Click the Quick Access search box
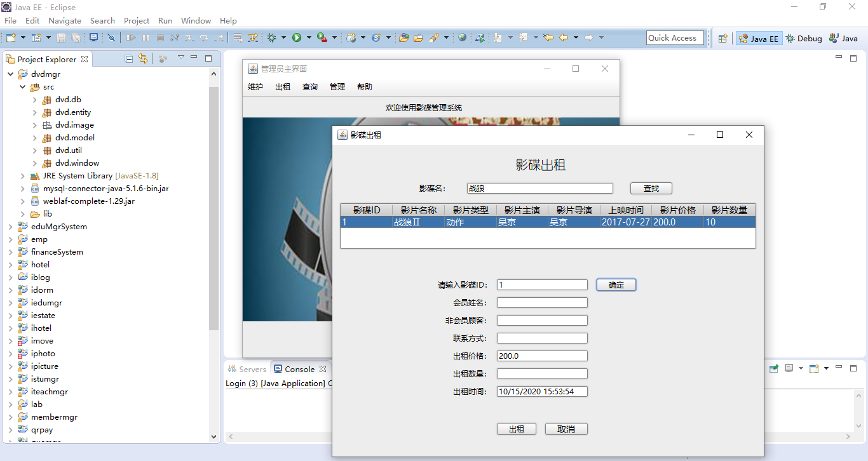Screen dimensions: 868x461 click(x=675, y=38)
